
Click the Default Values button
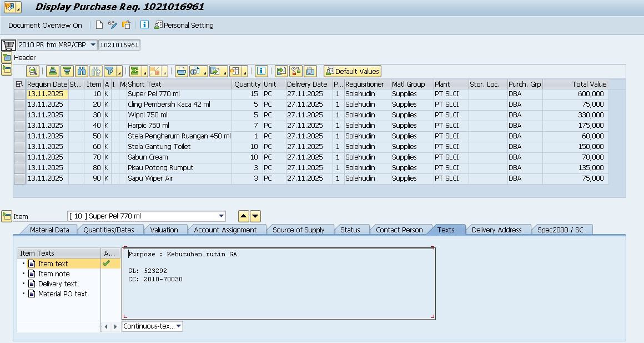(353, 71)
